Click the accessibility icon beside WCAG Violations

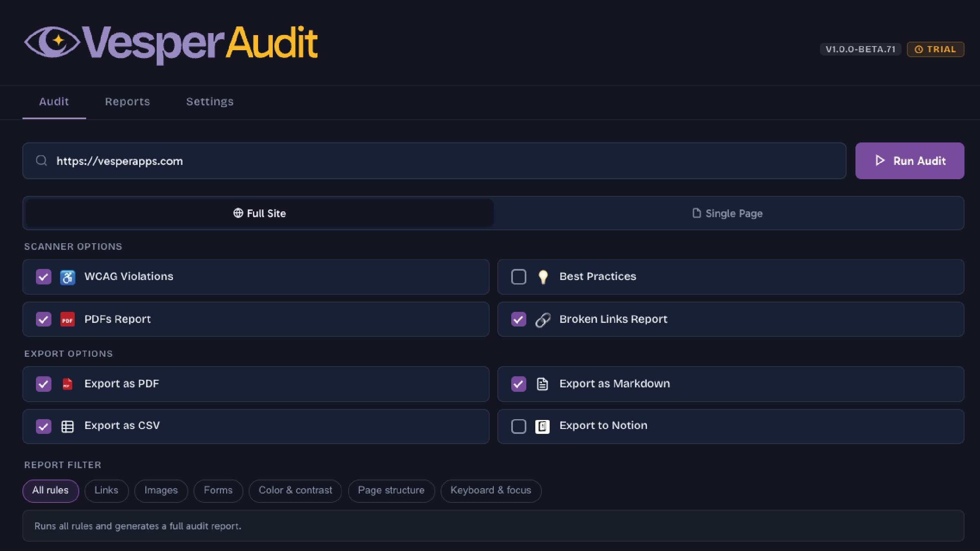67,277
